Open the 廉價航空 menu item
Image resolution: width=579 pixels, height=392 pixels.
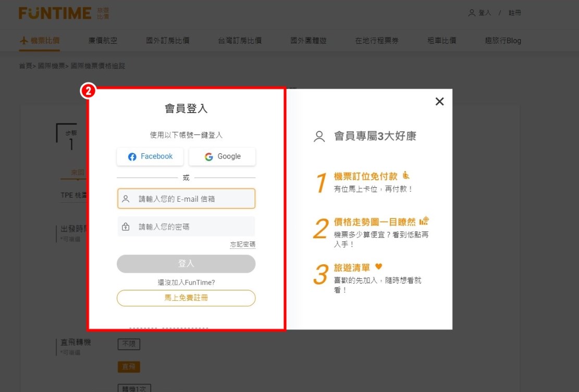[103, 41]
